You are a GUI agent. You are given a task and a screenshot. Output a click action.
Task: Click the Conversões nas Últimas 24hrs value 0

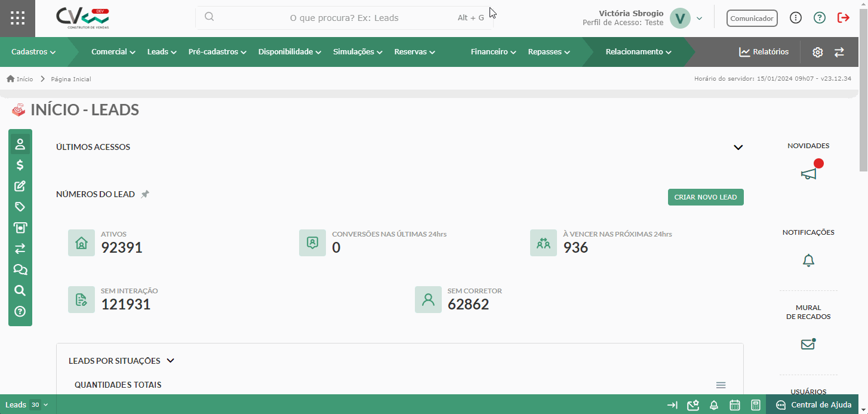[x=336, y=247]
